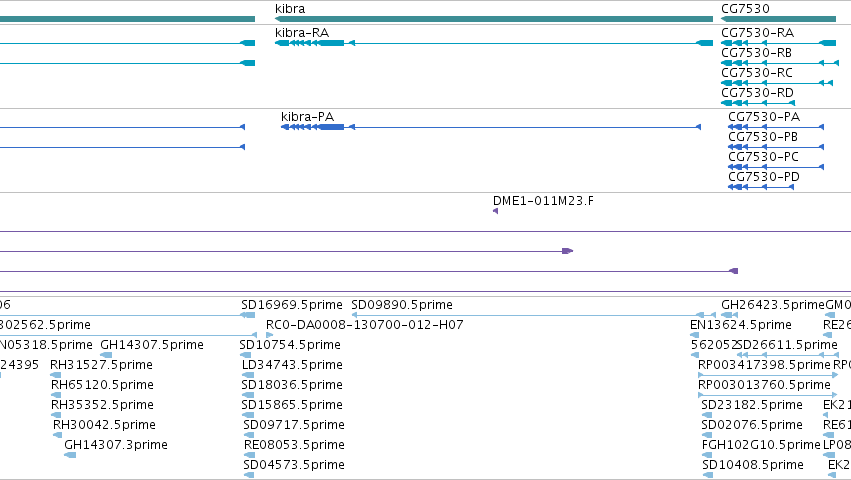Click the DME1-011M23.F arrow marker
Screen dimensions: 851x480
(x=496, y=211)
